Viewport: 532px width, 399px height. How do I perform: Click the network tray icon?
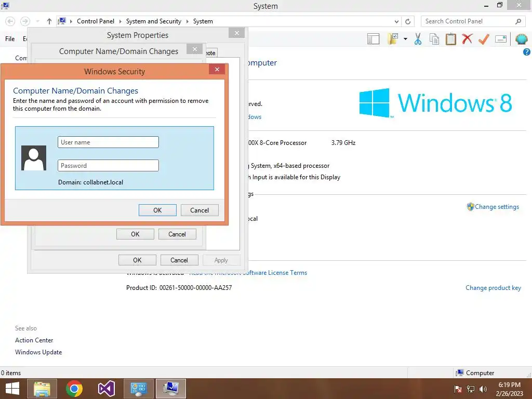point(471,389)
